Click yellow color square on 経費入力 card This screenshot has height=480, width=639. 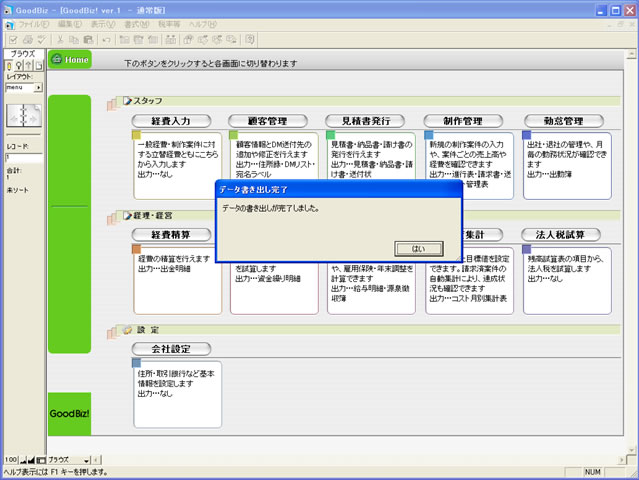pyautogui.click(x=136, y=135)
